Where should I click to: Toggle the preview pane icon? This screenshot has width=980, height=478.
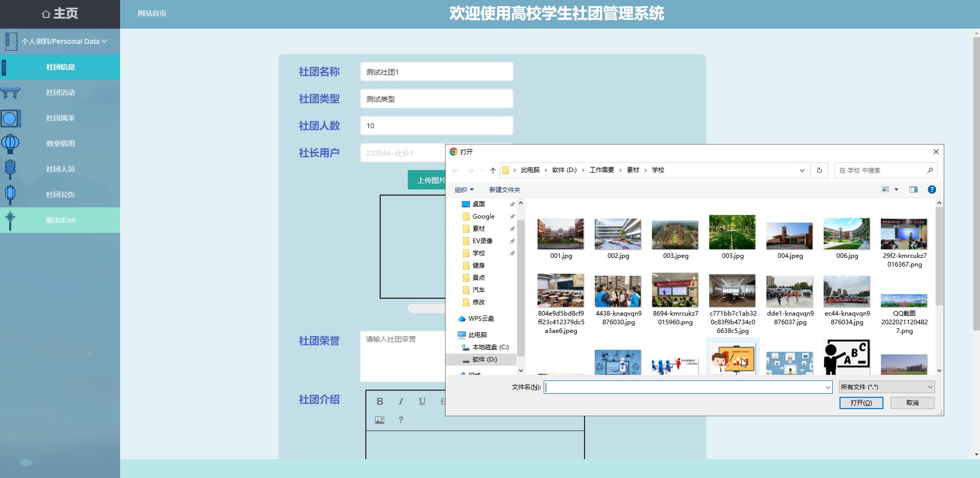pyautogui.click(x=914, y=189)
